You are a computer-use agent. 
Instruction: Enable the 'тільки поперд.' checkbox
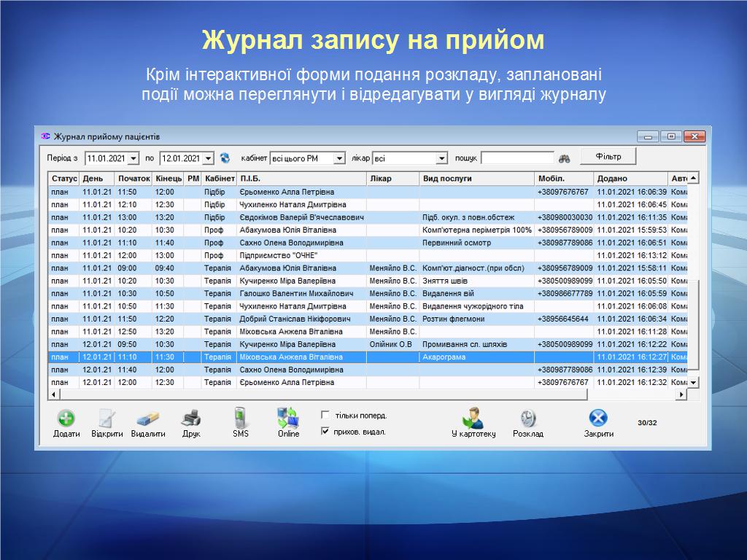point(325,415)
